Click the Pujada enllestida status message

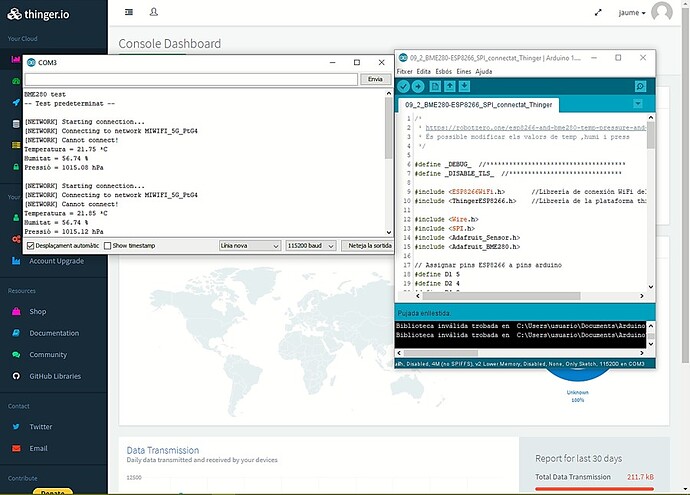(x=424, y=313)
